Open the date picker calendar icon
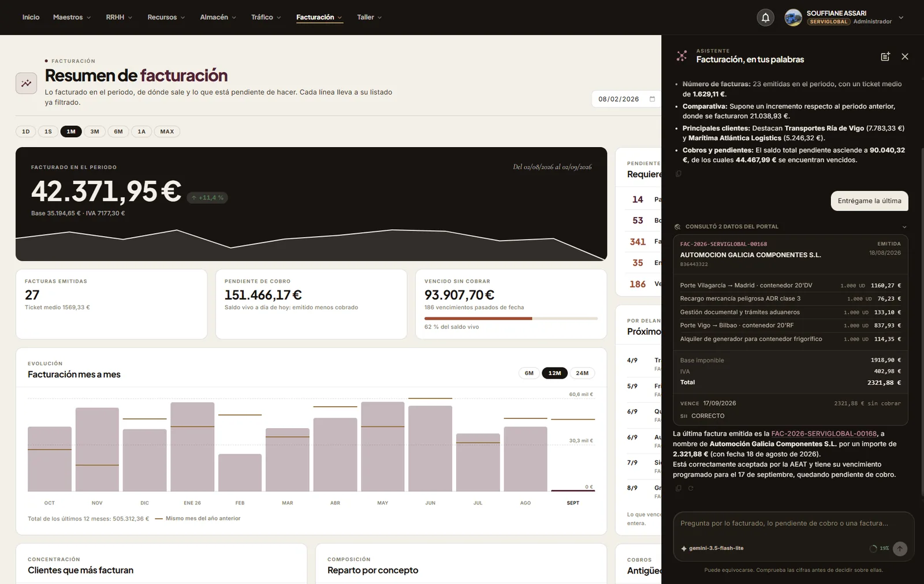The height and width of the screenshot is (584, 924). (x=652, y=99)
